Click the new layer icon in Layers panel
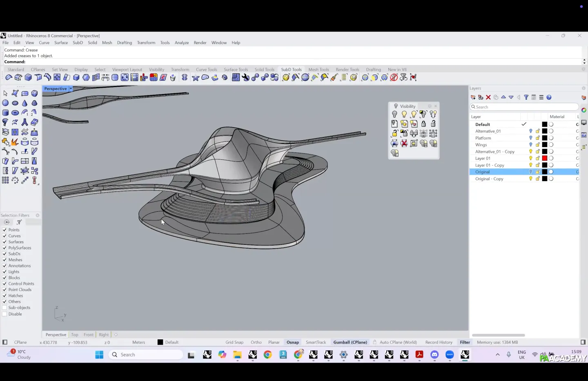The image size is (588, 381). [x=473, y=97]
